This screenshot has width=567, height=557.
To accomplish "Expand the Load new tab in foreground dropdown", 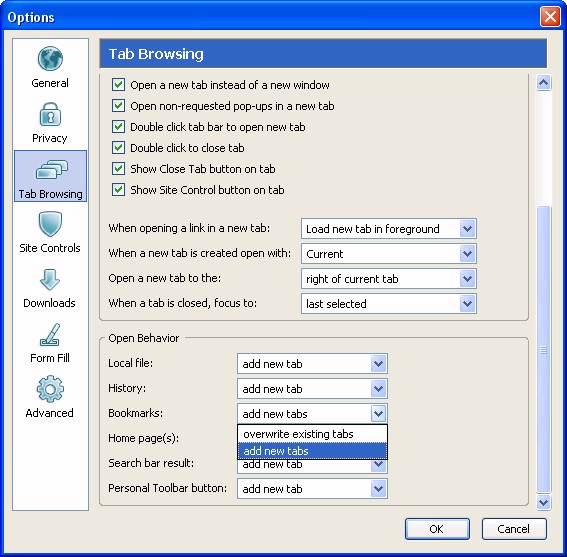I will coord(389,229).
